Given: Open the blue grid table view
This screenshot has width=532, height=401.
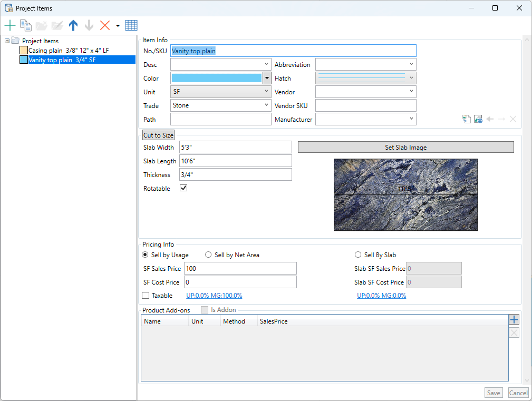Looking at the screenshot, I should click(x=131, y=25).
